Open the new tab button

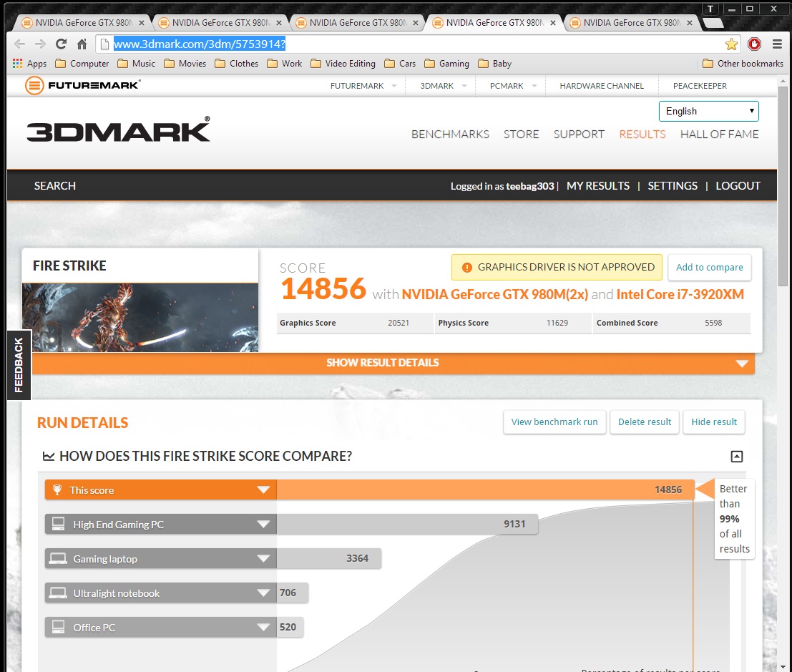click(712, 23)
